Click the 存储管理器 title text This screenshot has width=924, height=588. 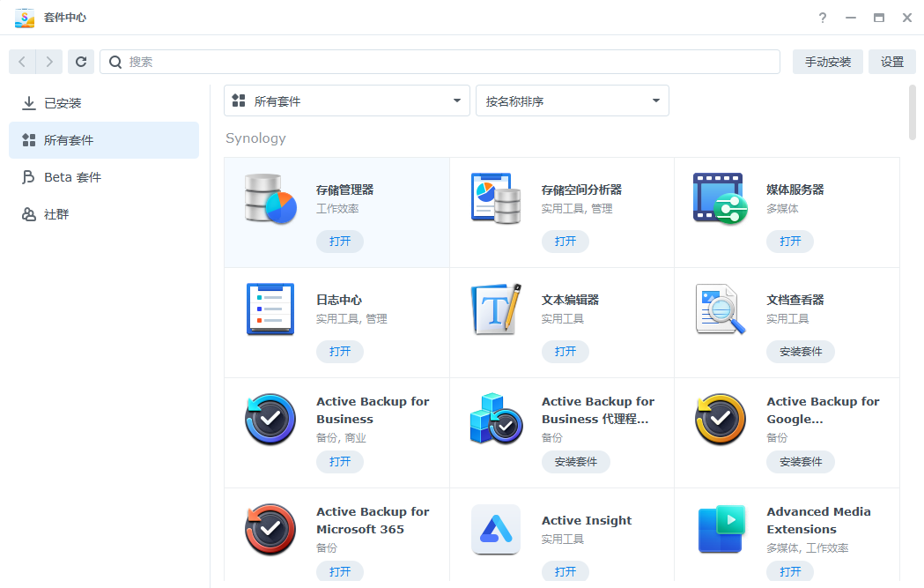pyautogui.click(x=344, y=190)
